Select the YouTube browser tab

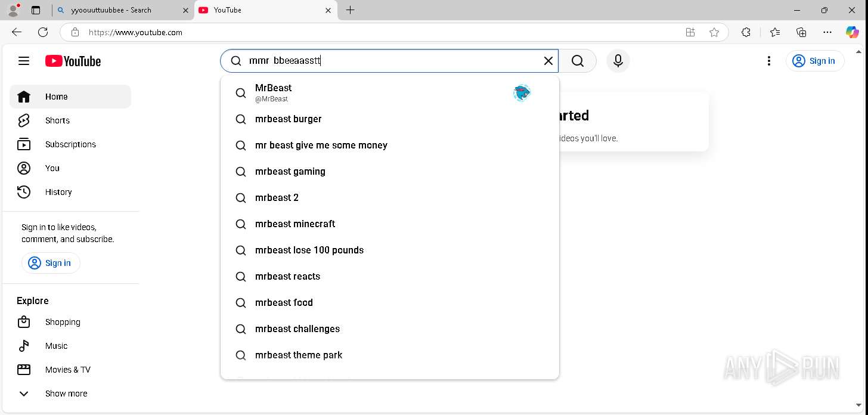pyautogui.click(x=266, y=10)
